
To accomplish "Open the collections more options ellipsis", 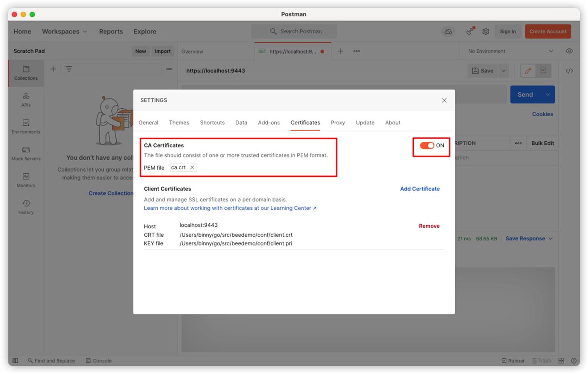I will [x=169, y=69].
